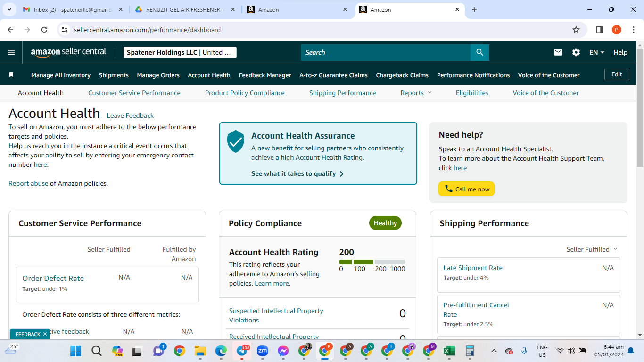Switch to Shipping Performance tab
The image size is (644, 362).
tap(343, 93)
